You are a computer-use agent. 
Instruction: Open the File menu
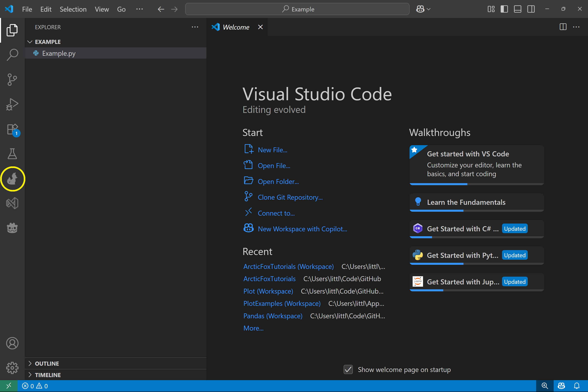tap(27, 9)
